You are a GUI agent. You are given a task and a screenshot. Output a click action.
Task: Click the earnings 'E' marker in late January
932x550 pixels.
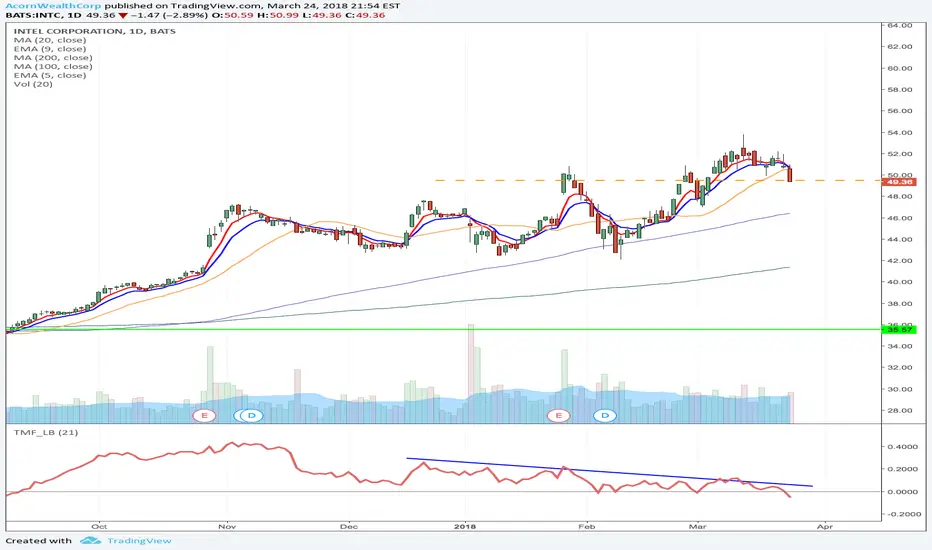[559, 415]
